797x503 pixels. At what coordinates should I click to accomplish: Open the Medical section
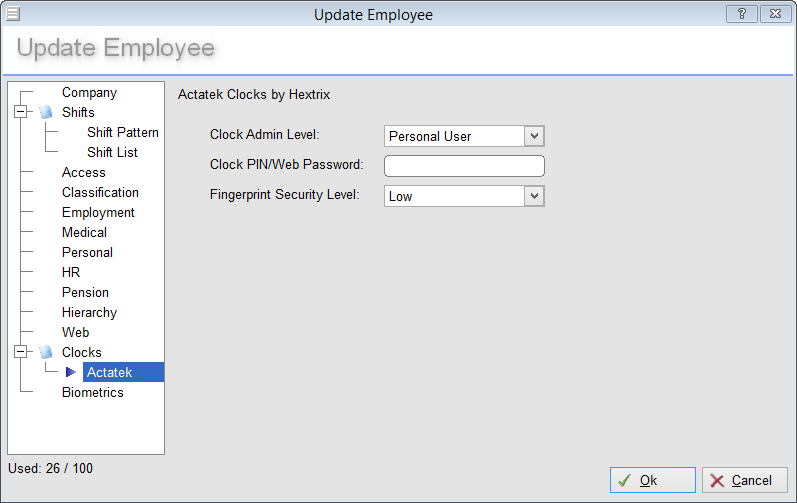(84, 232)
